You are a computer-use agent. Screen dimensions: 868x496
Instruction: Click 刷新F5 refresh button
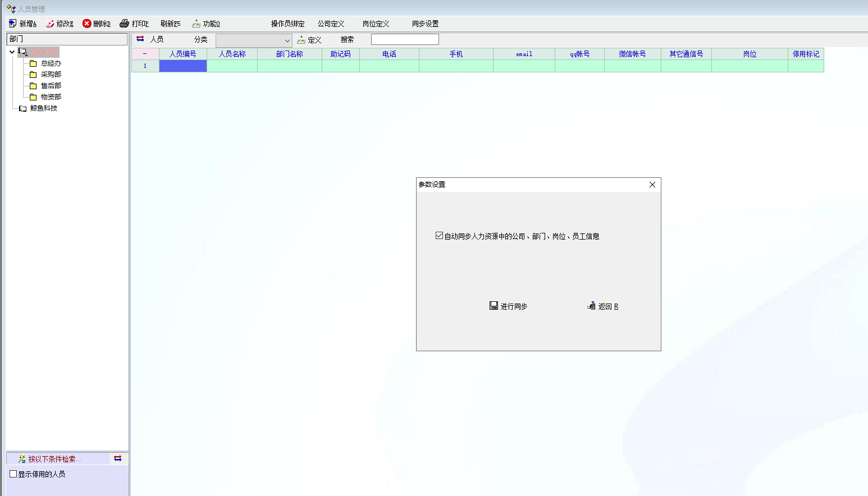point(170,24)
